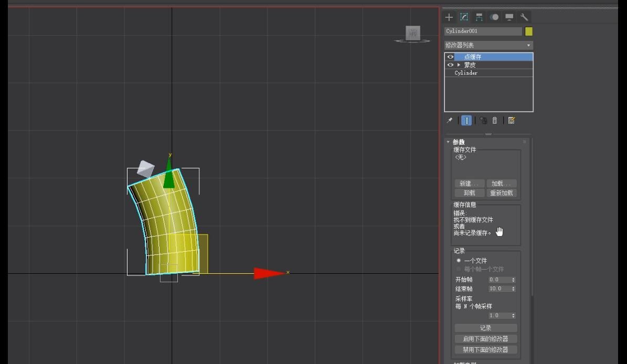Click the 重新加载 button

502,193
